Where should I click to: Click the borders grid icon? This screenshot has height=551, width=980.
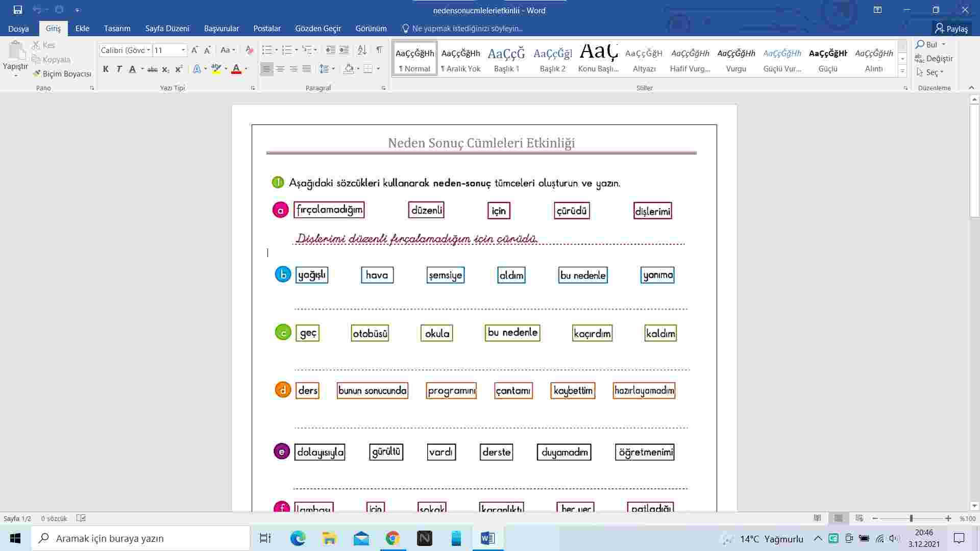tap(368, 69)
